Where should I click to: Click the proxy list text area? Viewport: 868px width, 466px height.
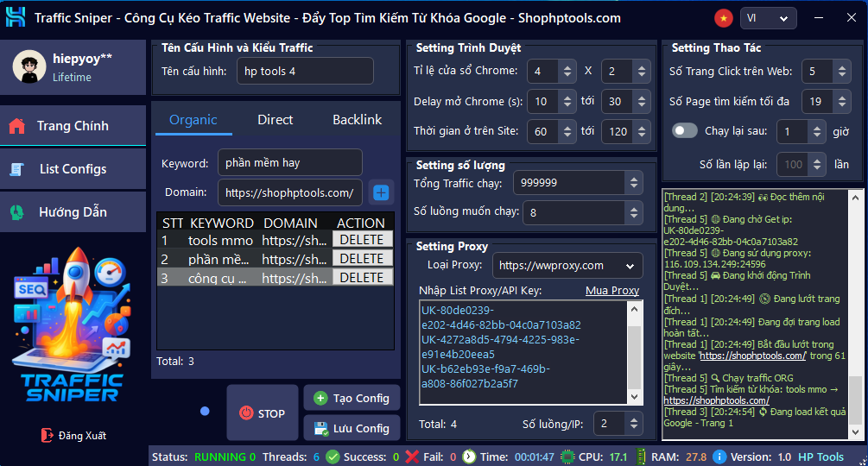coord(523,353)
